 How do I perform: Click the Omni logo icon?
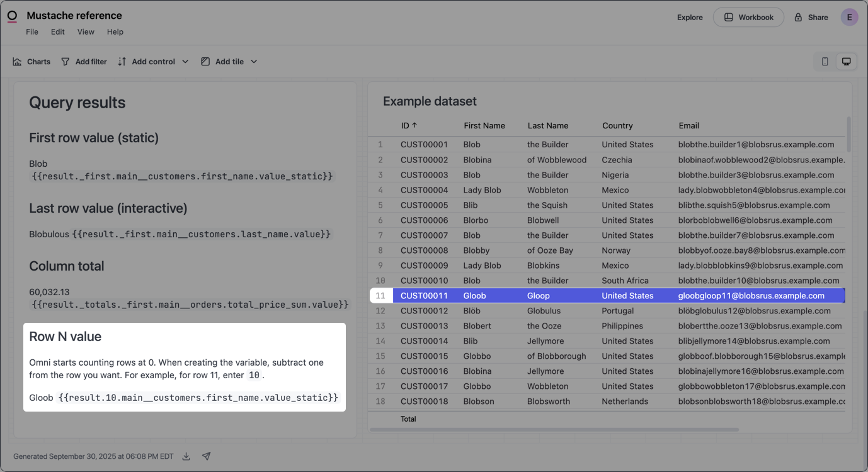coord(12,16)
